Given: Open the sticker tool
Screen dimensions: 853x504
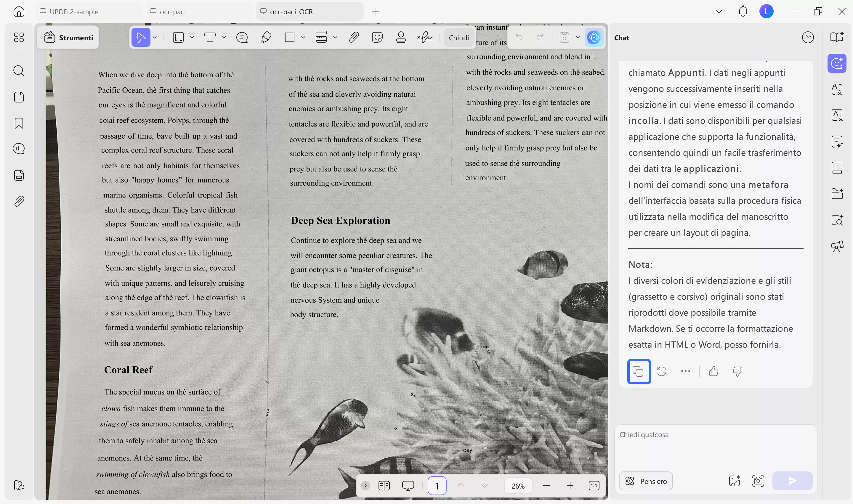Looking at the screenshot, I should (x=377, y=37).
